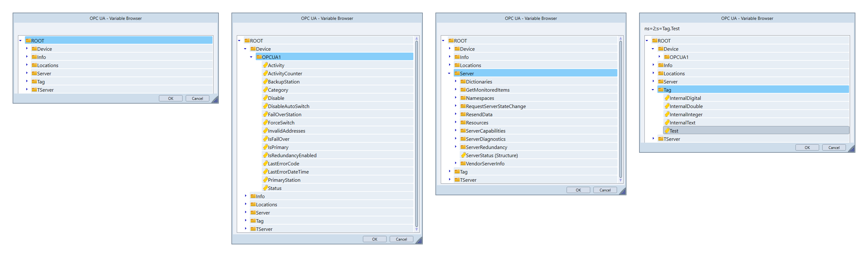The image size is (868, 257).
Task: Click the tag icon beside BackupStation
Action: tap(265, 81)
